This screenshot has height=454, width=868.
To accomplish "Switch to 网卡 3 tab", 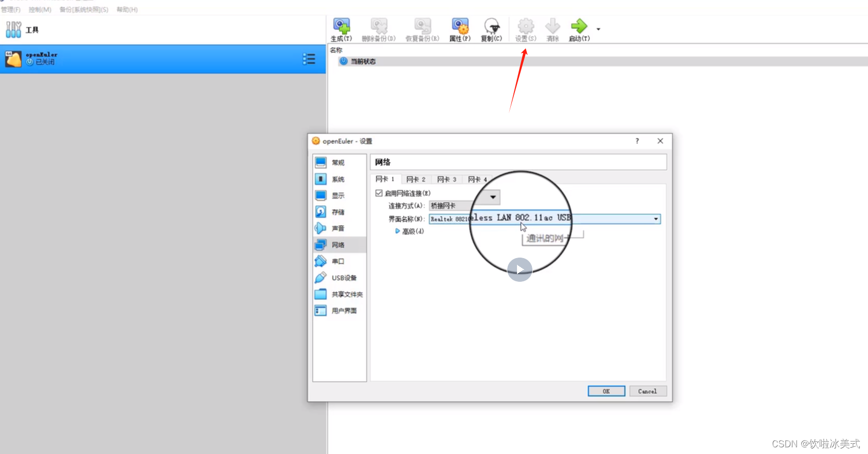I will click(447, 179).
